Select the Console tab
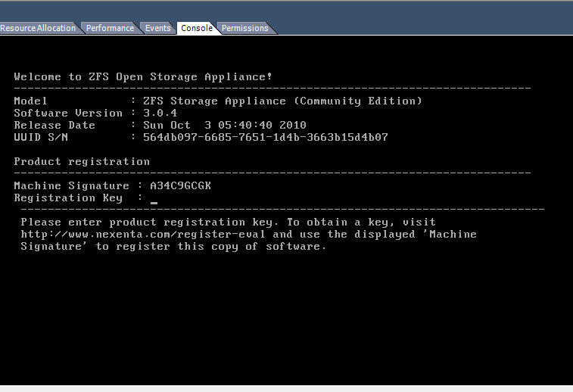Screen dimensions: 573x392 pos(196,29)
